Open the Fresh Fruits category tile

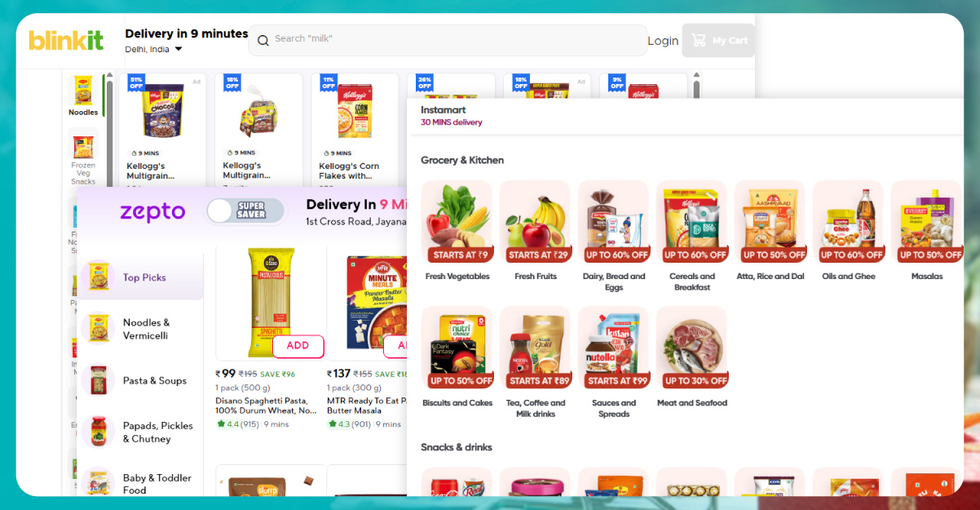pos(536,231)
